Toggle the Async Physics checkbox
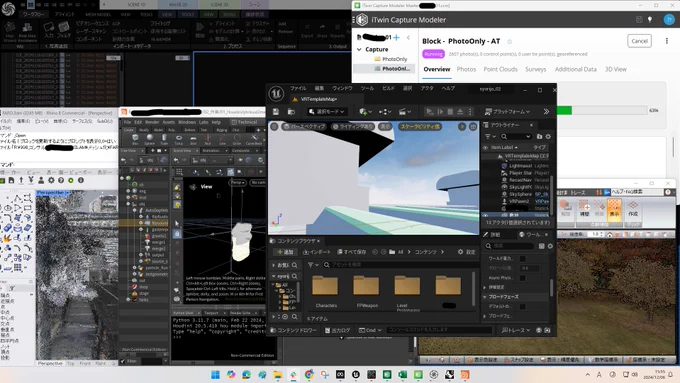Viewport: 680px width, 383px height. pyautogui.click(x=523, y=278)
